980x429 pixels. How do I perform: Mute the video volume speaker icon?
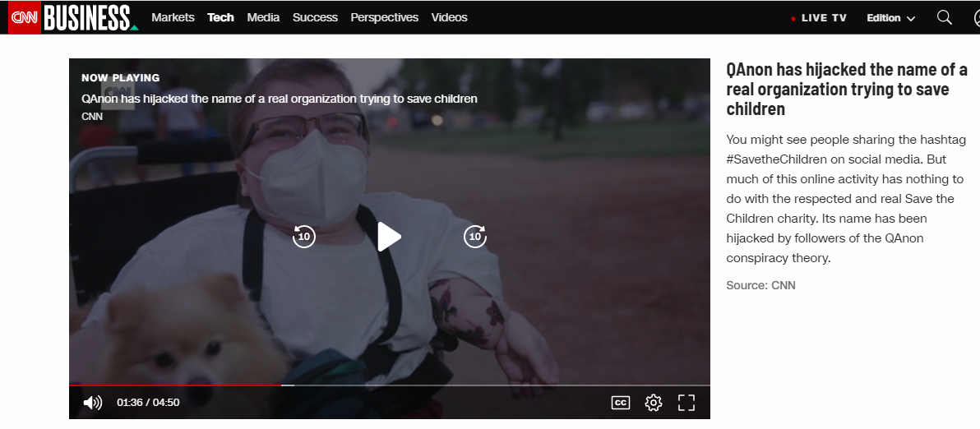click(93, 403)
